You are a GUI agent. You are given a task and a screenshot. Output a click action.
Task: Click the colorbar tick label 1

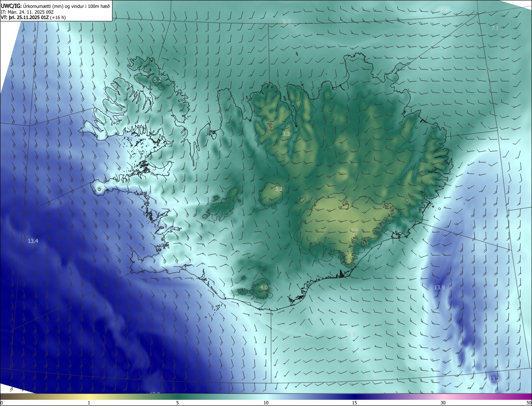pos(89,403)
